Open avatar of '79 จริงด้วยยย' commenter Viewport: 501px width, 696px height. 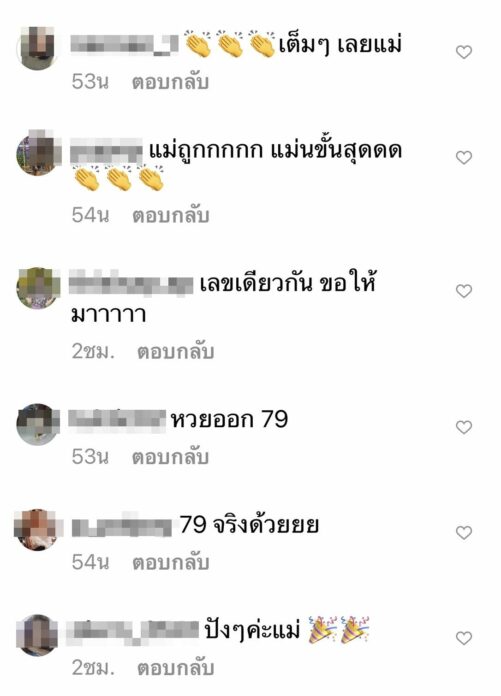tap(36, 530)
